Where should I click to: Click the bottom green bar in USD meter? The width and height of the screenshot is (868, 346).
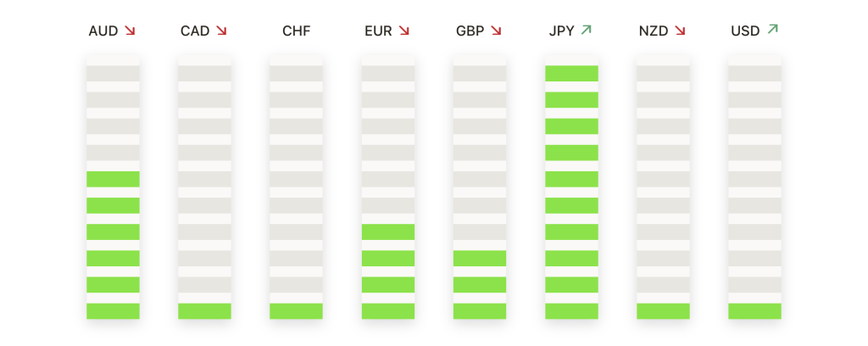(754, 311)
